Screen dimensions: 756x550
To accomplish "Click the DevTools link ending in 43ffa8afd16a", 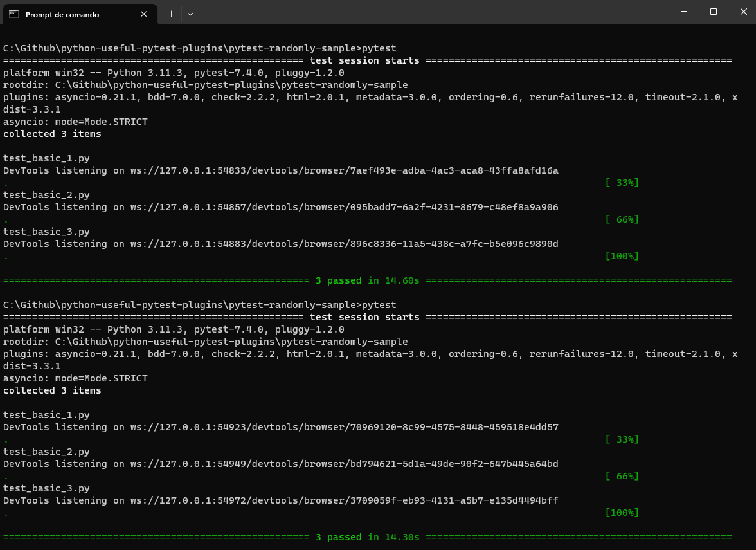I will 280,170.
